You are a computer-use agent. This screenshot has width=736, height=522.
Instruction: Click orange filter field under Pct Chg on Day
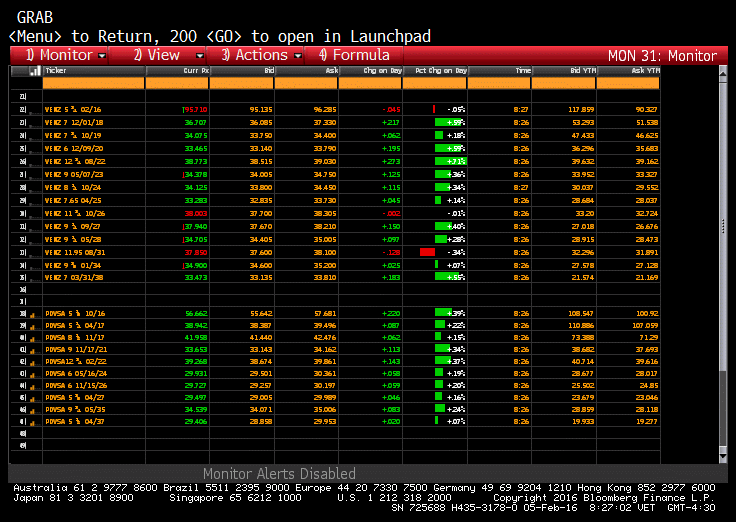[435, 83]
